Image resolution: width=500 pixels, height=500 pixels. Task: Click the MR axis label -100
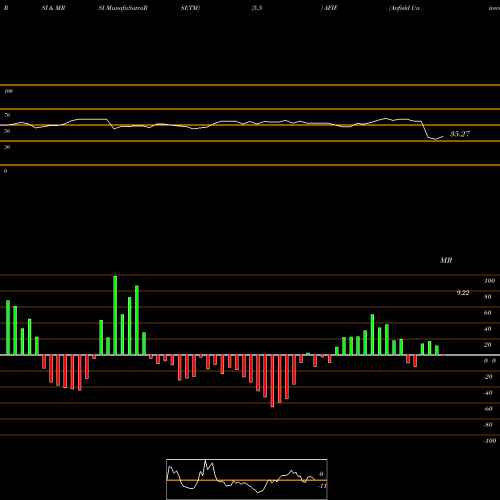click(490, 441)
